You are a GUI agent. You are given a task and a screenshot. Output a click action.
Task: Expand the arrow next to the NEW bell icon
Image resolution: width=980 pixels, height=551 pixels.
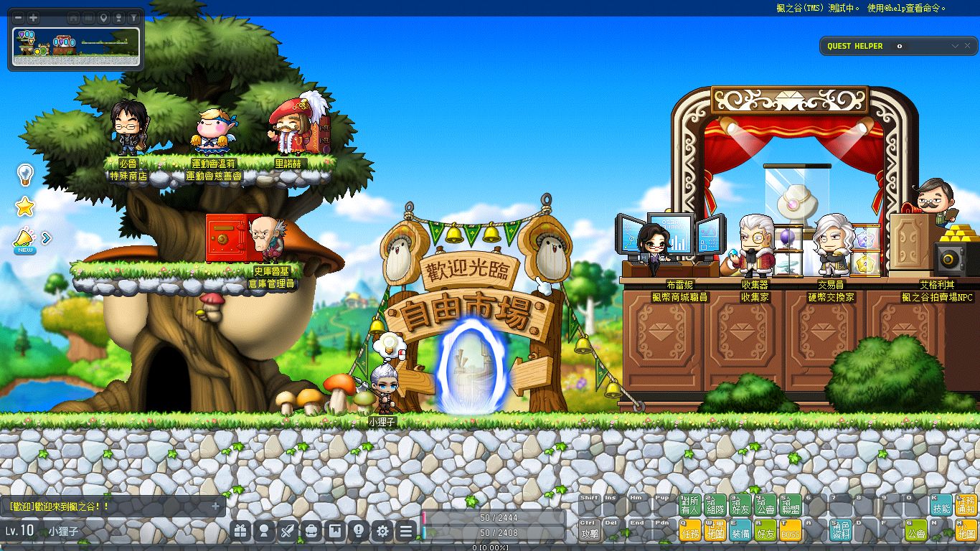coord(47,237)
